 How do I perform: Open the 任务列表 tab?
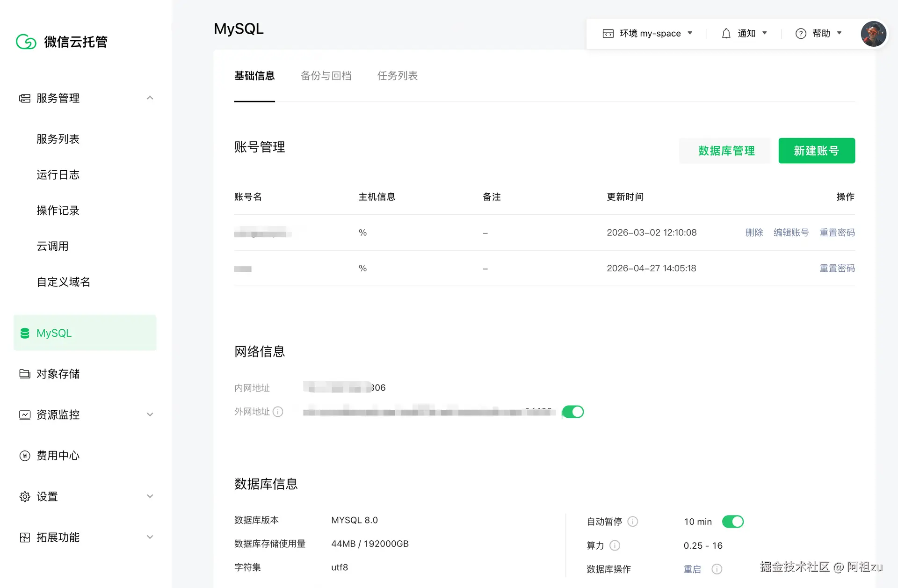[397, 75]
